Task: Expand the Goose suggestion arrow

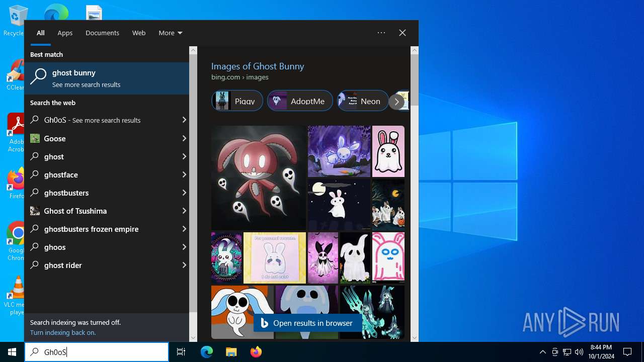Action: [x=184, y=138]
